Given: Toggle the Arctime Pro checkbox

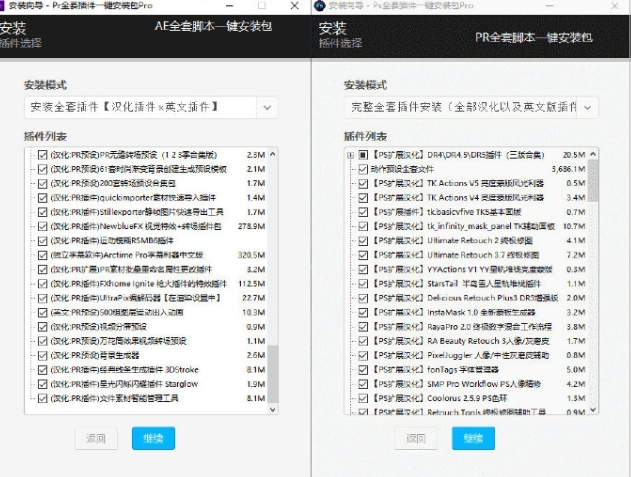Looking at the screenshot, I should [x=43, y=255].
